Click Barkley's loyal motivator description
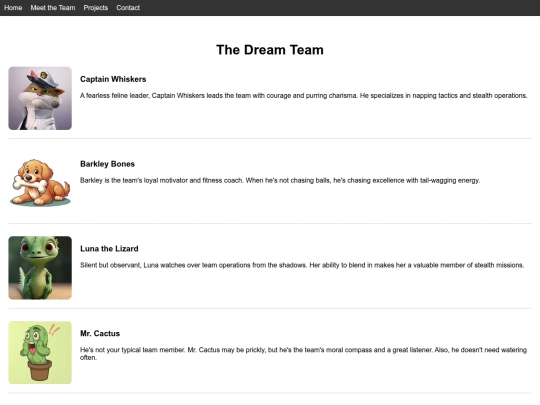Screen dimensions: 540x405 (280, 180)
